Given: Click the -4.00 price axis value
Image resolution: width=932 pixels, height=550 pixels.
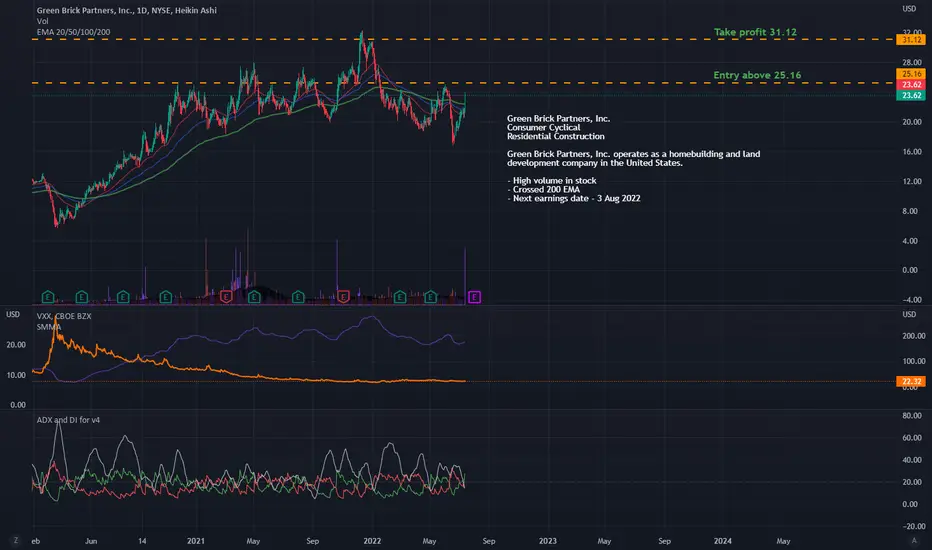Looking at the screenshot, I should coord(911,300).
